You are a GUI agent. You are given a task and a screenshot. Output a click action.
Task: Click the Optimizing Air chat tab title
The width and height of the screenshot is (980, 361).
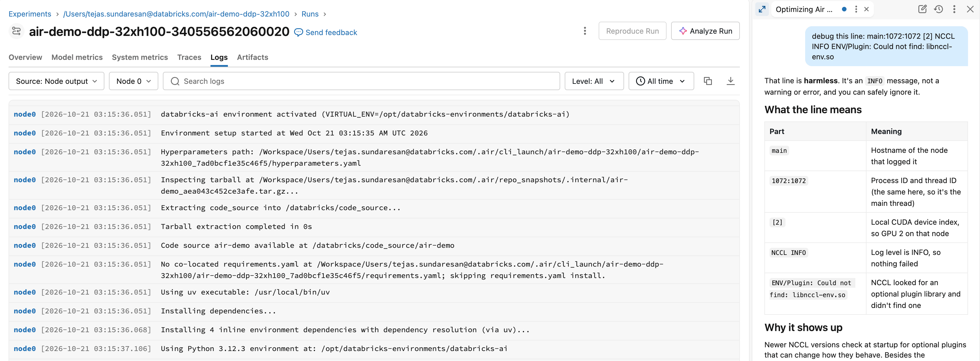pos(804,9)
